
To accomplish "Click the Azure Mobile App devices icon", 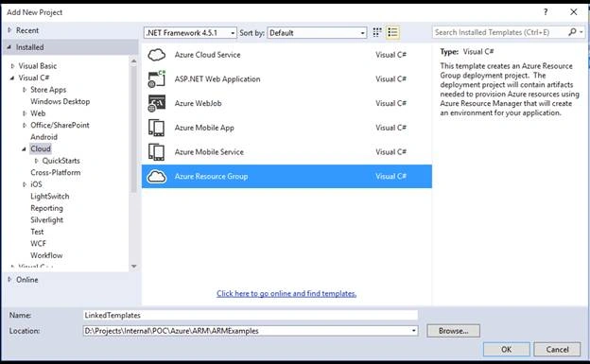I will pos(157,128).
